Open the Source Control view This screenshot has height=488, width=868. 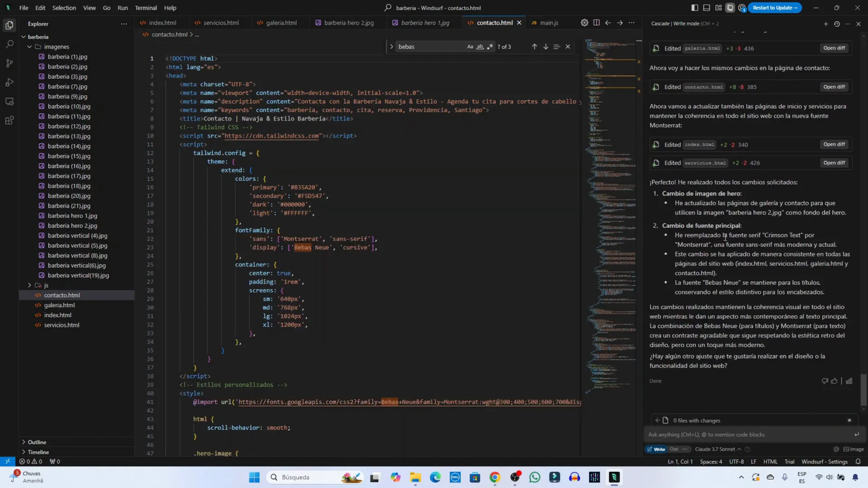(9, 63)
